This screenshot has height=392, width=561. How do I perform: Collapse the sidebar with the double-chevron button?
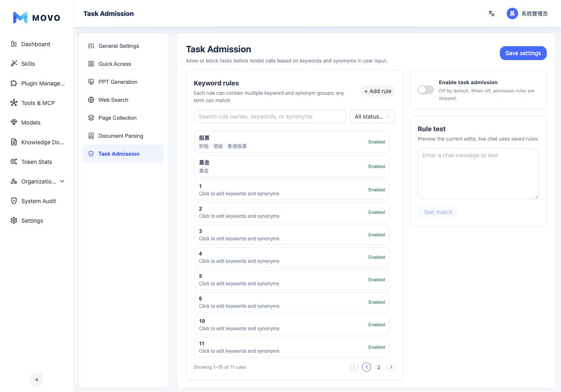(37, 379)
